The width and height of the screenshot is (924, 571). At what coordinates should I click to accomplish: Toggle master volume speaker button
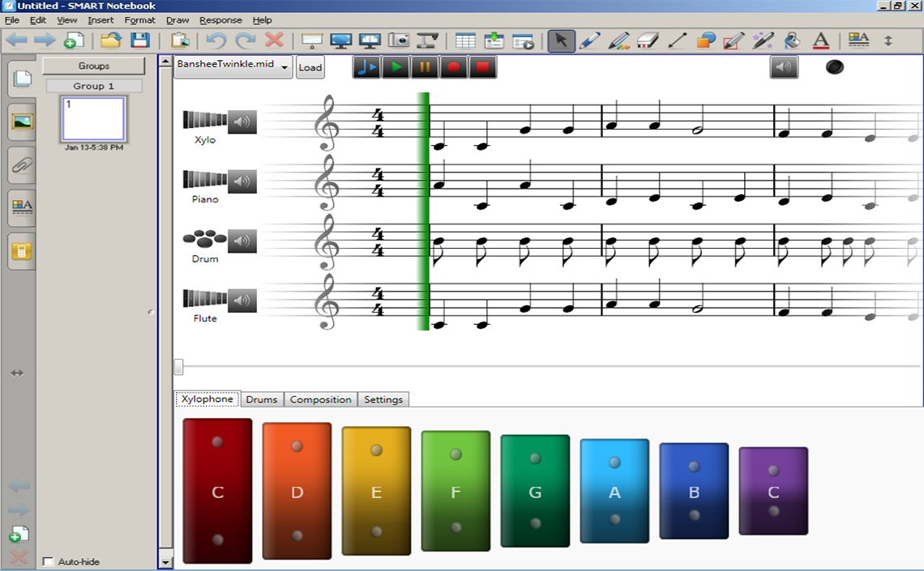click(x=784, y=67)
